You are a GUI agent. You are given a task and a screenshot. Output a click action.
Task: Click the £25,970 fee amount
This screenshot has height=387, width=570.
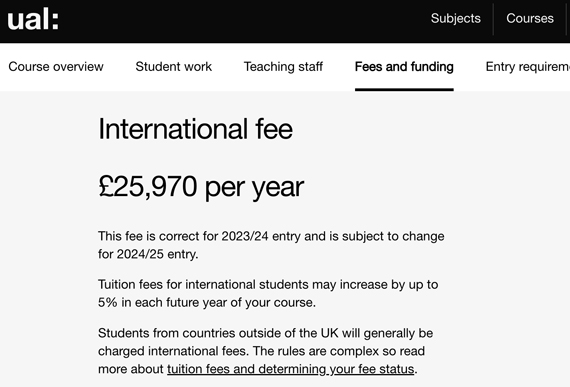148,186
